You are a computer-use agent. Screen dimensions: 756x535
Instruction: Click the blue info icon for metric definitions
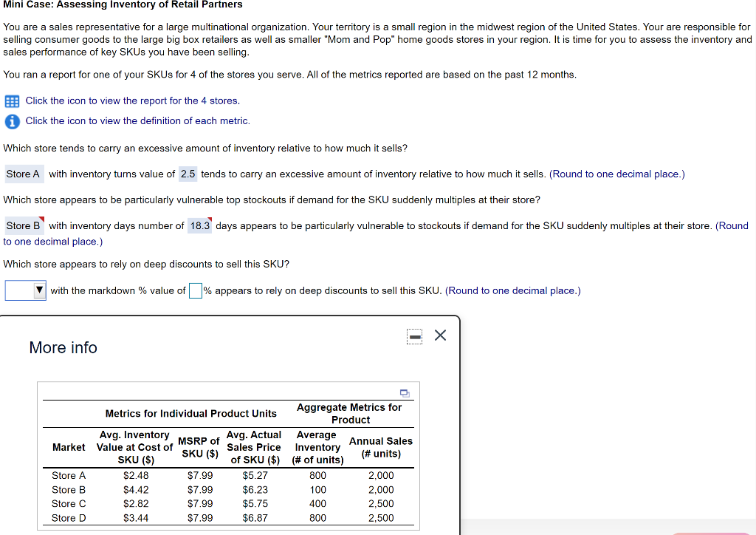(x=13, y=120)
